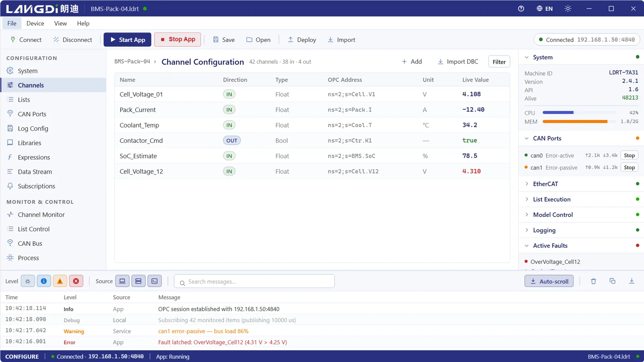This screenshot has height=362, width=644.
Task: Click Import in the toolbar
Action: tap(341, 40)
